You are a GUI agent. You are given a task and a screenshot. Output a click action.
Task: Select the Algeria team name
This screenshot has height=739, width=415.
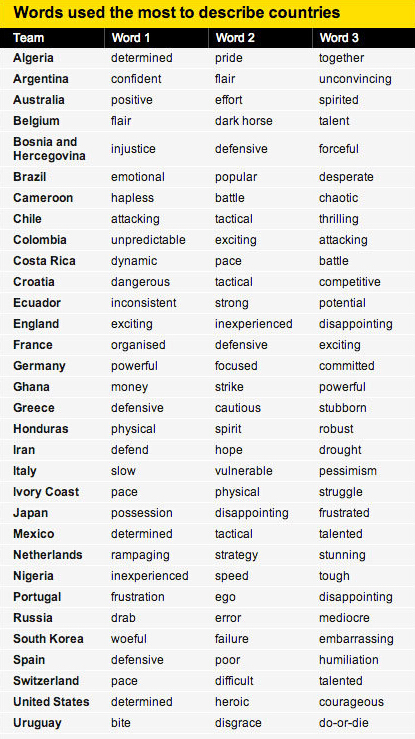[33, 58]
